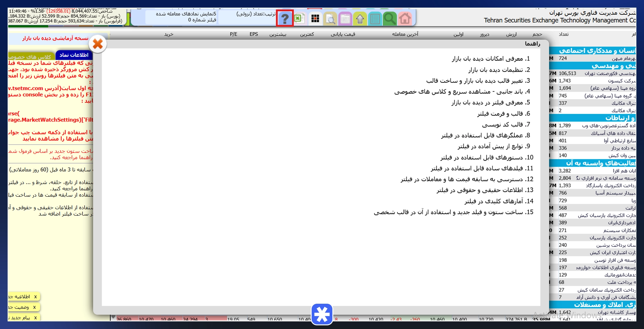Viewport: 644px width, 329px height.
Task: Click the document magnifier filter icon
Action: pyautogui.click(x=330, y=19)
